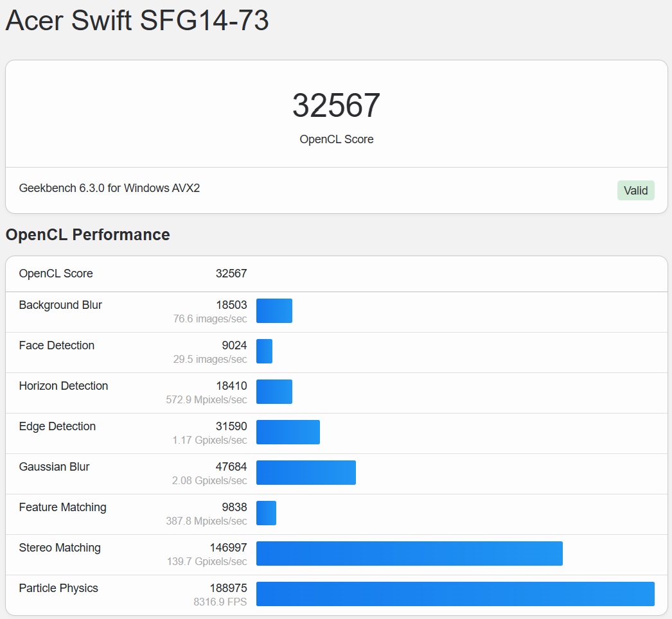
Task: Click the Background Blur score 18503
Action: tap(231, 305)
